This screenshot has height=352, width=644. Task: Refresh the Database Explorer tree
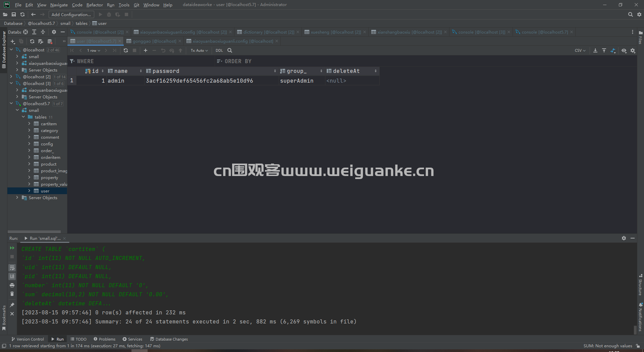coord(32,41)
